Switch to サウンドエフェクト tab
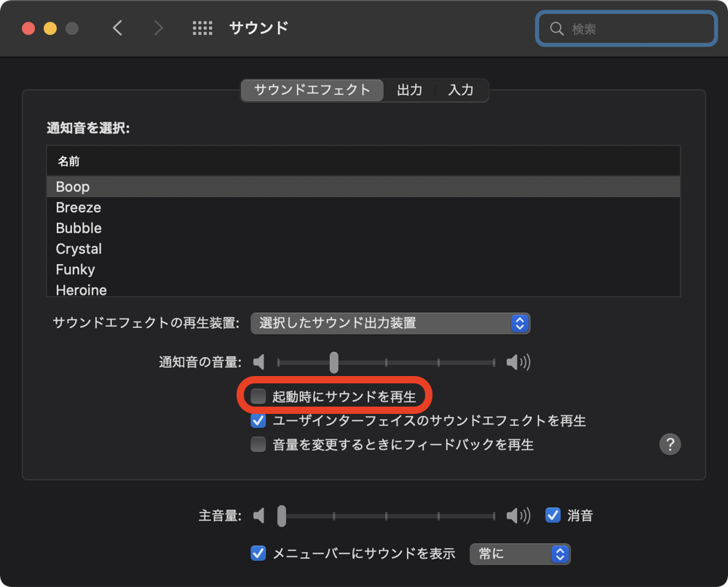This screenshot has width=728, height=587. (312, 90)
